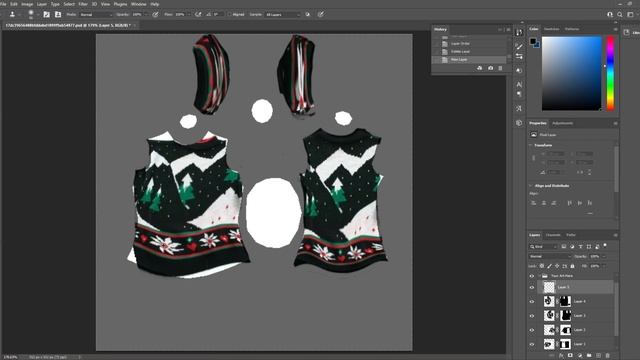Delete layer trash icon in Layers panel
Screen dimensions: 640x360
(607, 356)
